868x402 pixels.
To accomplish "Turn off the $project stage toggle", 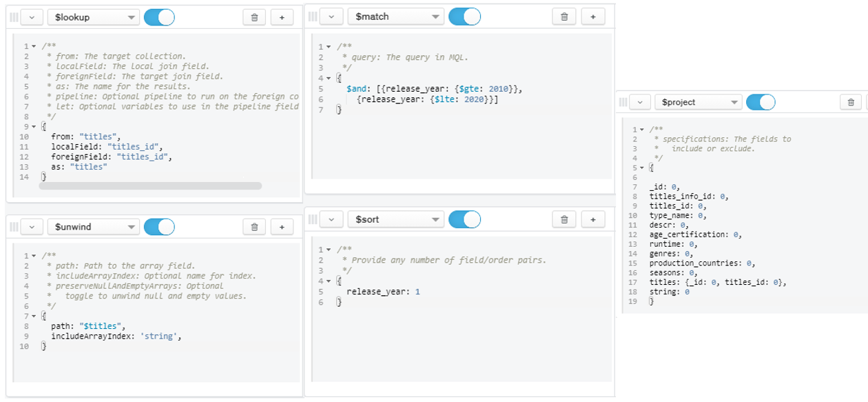I will coord(761,102).
